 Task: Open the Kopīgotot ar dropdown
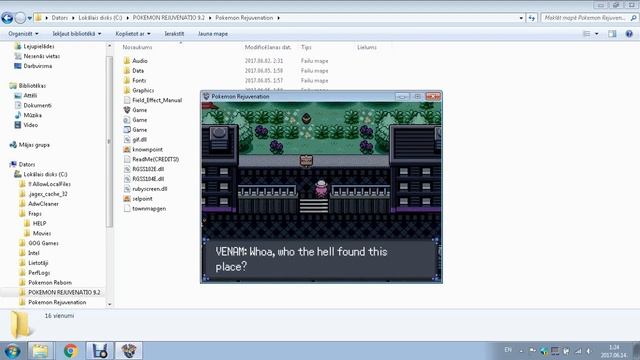[x=133, y=34]
